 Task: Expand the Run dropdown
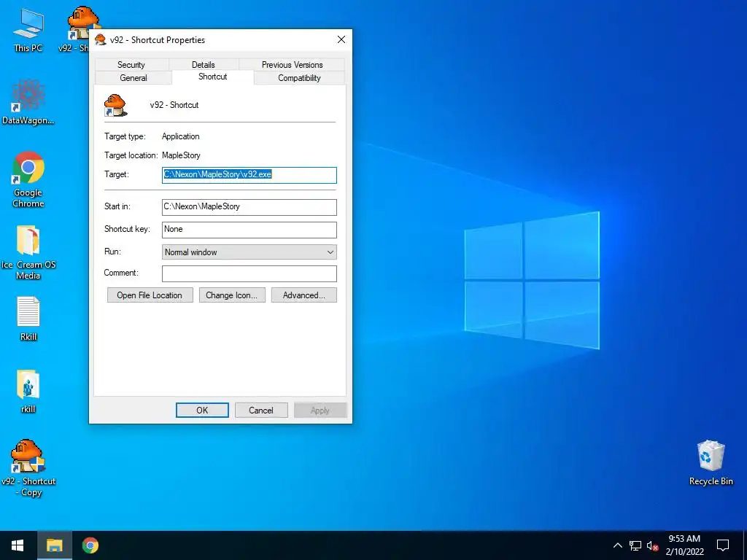[x=249, y=252]
